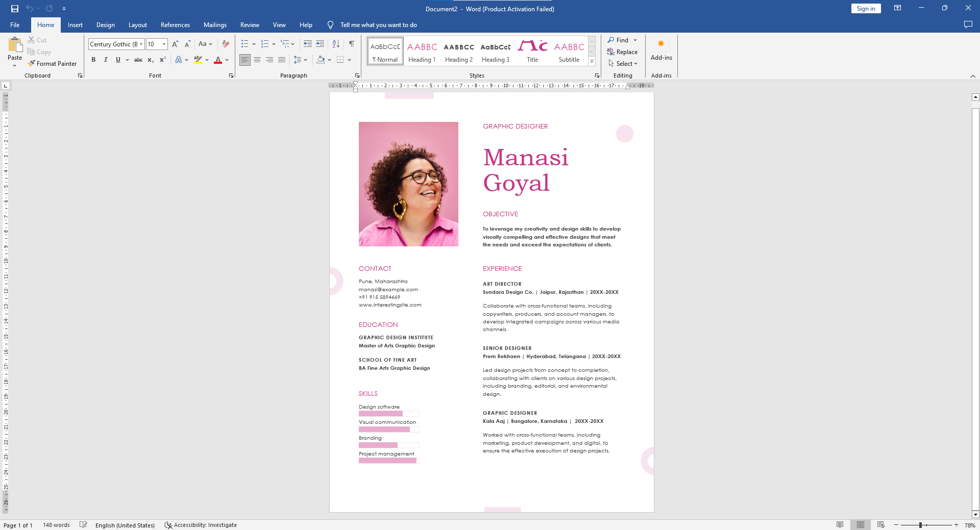980x530 pixels.
Task: Toggle the Read Mode view in status bar
Action: coord(840,524)
